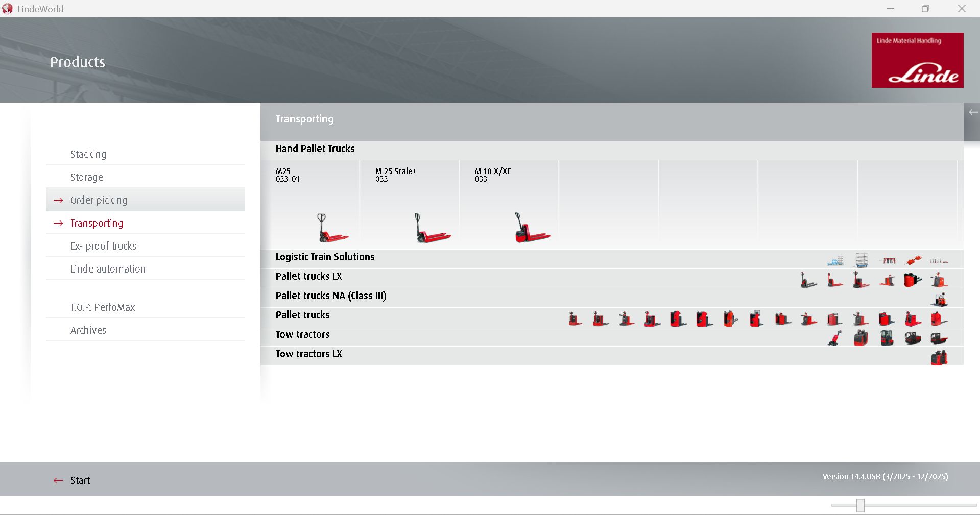This screenshot has width=980, height=515.
Task: Click the Transporting heading in the grey header bar
Action: (x=304, y=119)
